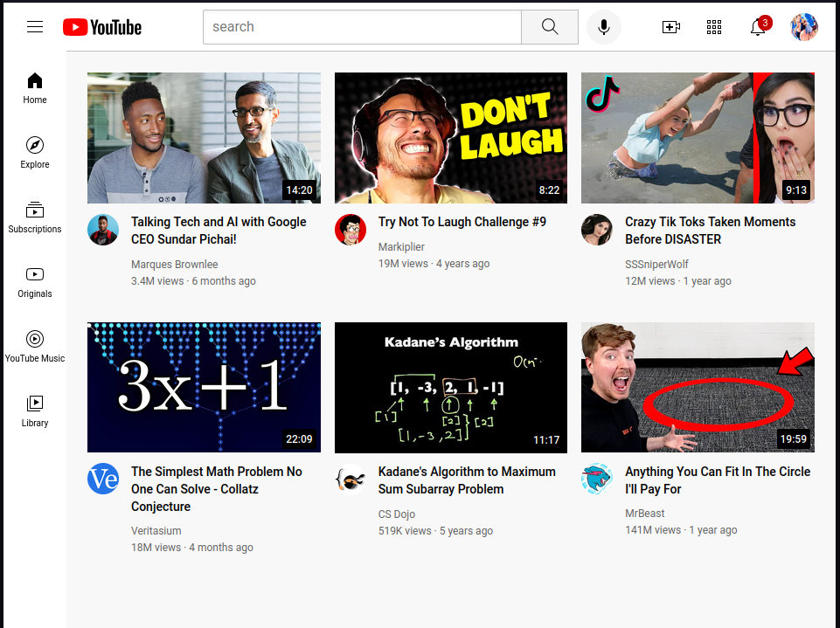The image size is (840, 628).
Task: Open the user account avatar menu
Action: click(x=803, y=27)
